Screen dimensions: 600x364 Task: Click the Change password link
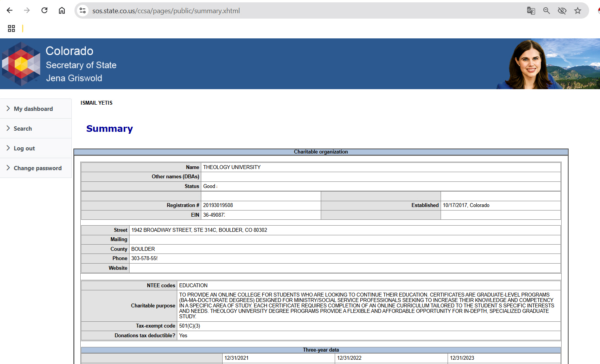pyautogui.click(x=38, y=168)
